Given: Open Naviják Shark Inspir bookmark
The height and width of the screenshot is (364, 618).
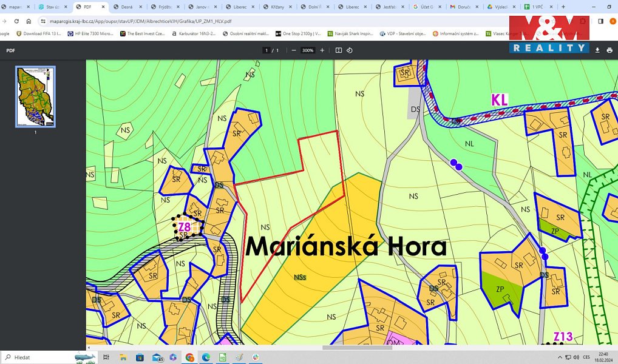Looking at the screenshot, I should tap(350, 34).
